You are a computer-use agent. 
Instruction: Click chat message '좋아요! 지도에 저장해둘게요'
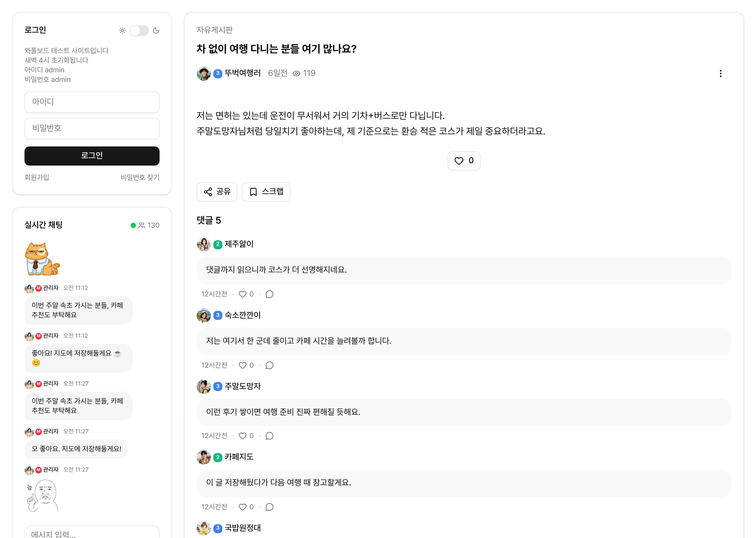(x=78, y=358)
